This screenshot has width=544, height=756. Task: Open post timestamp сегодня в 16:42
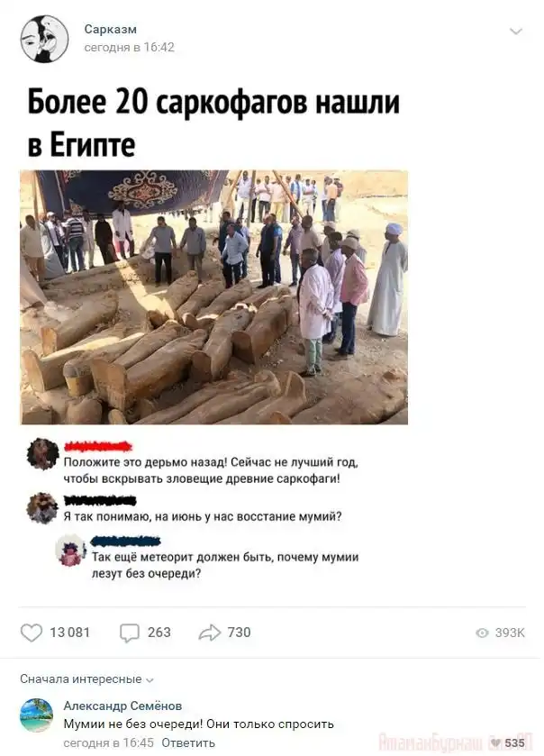click(129, 47)
